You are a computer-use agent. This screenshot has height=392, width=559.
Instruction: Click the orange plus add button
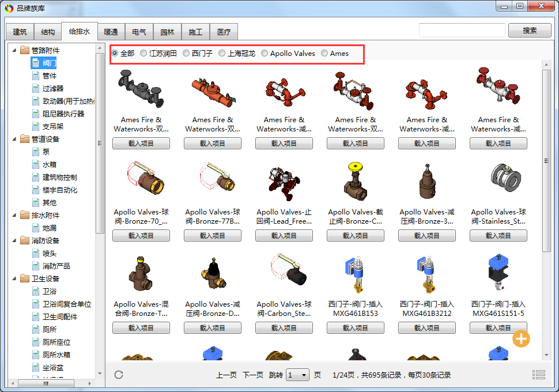(521, 338)
